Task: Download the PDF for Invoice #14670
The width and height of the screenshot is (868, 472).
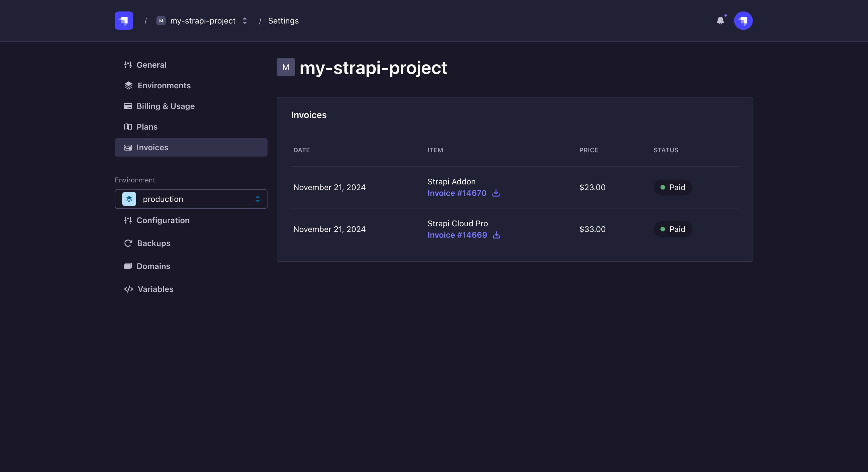Action: pyautogui.click(x=496, y=193)
